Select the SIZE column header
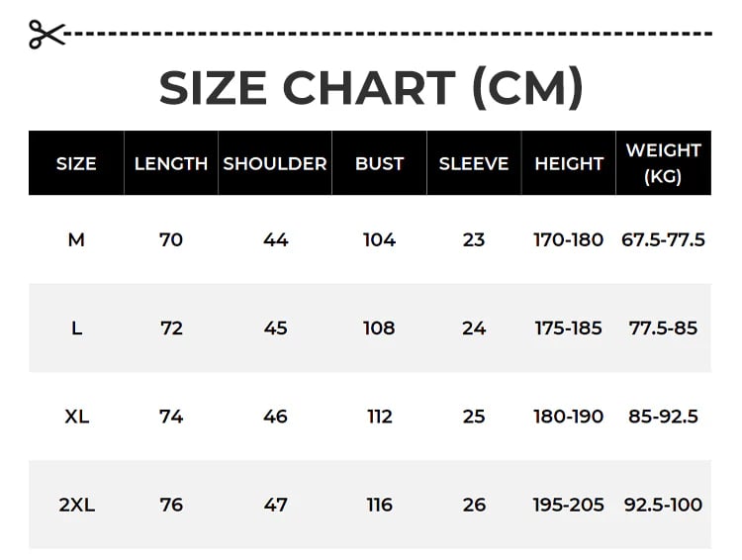 [76, 163]
